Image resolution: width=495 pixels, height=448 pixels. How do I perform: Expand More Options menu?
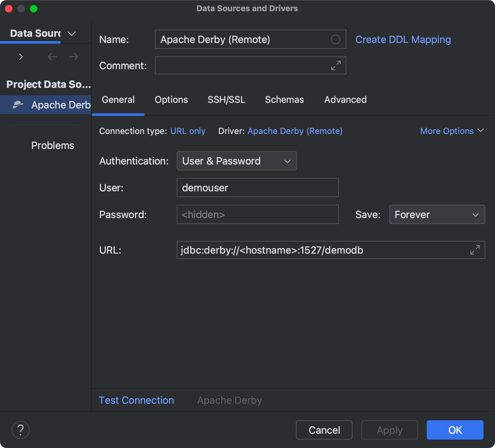point(452,131)
